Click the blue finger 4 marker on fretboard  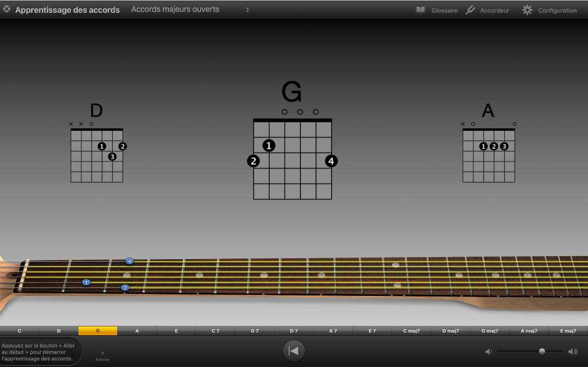click(x=129, y=261)
